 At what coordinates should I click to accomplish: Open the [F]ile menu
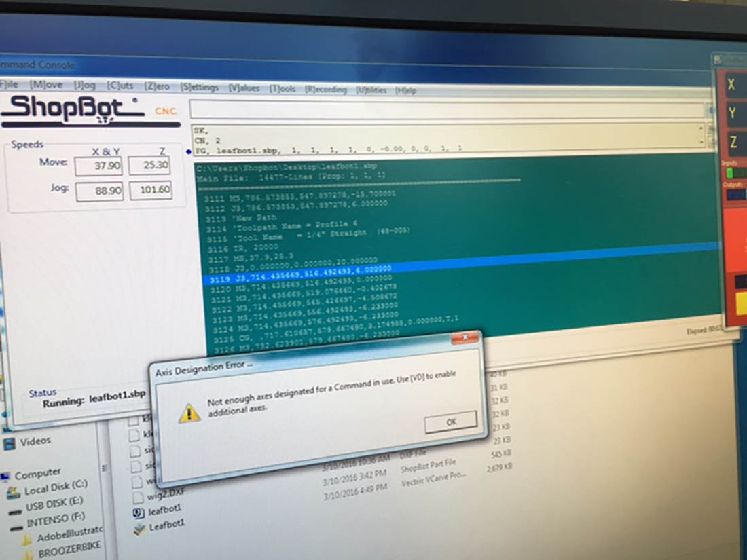click(9, 84)
